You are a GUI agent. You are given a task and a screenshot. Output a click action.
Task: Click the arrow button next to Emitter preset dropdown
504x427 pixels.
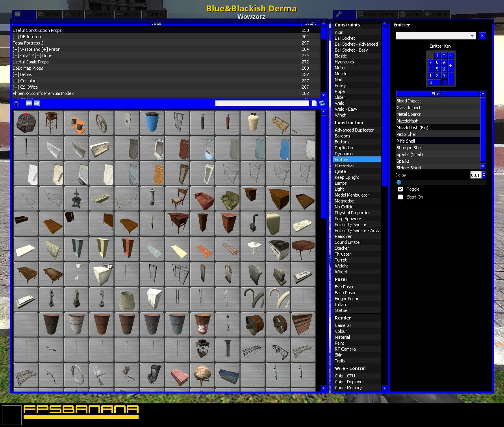coord(482,36)
